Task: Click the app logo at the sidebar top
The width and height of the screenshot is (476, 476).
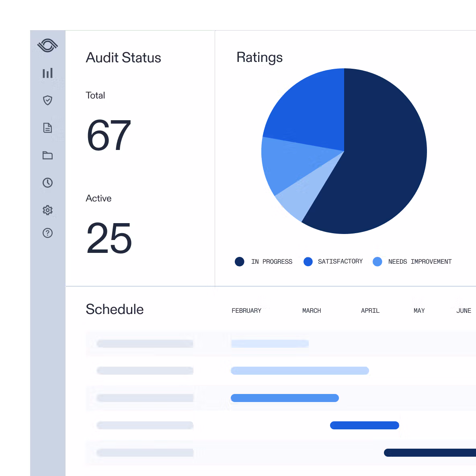Action: 48,45
